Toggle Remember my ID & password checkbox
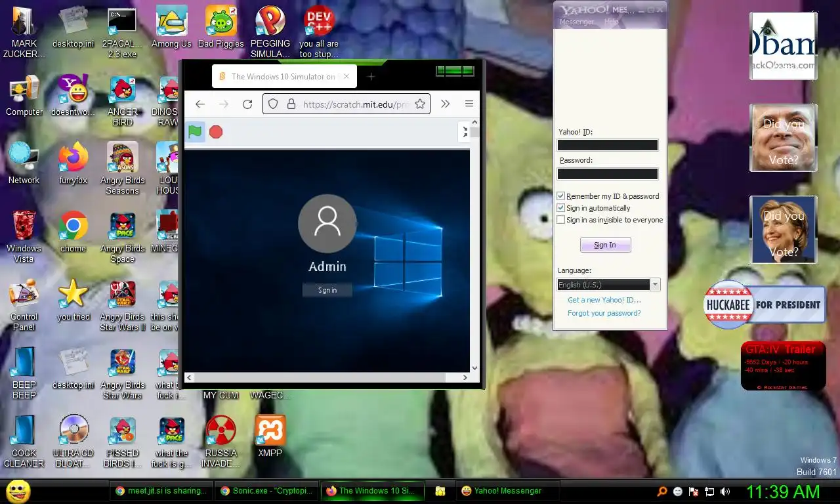Image resolution: width=840 pixels, height=504 pixels. (560, 196)
